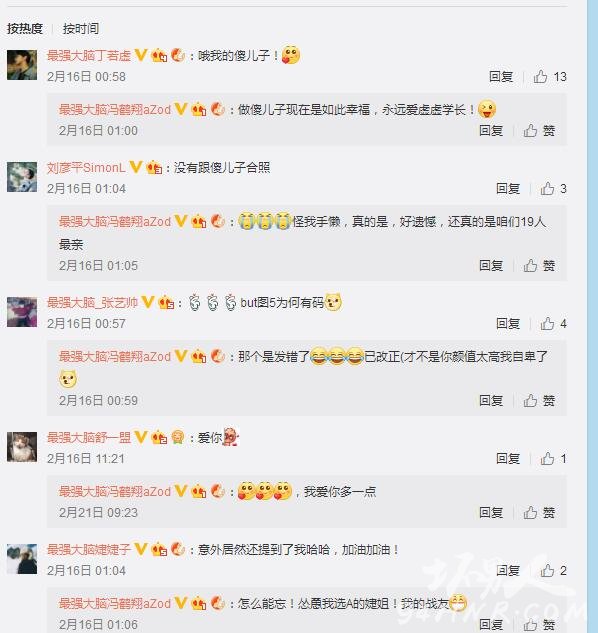Click verified V badge next to 最强大脑丁若虚
Viewport: 598px width, 633px height.
click(141, 55)
